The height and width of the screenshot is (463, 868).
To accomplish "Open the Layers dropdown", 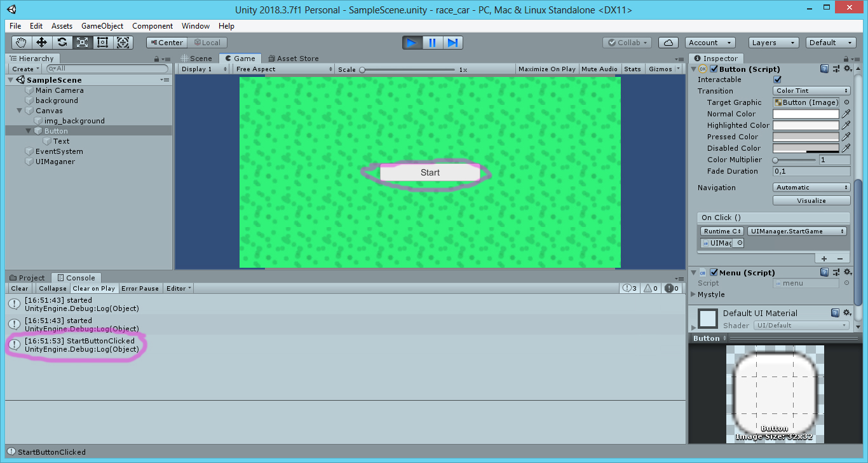I will point(773,43).
